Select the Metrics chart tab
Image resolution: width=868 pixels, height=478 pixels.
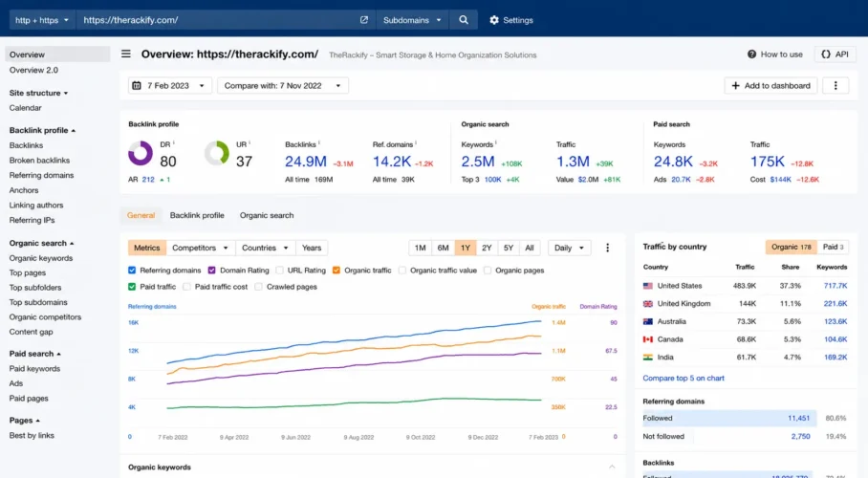(x=146, y=248)
